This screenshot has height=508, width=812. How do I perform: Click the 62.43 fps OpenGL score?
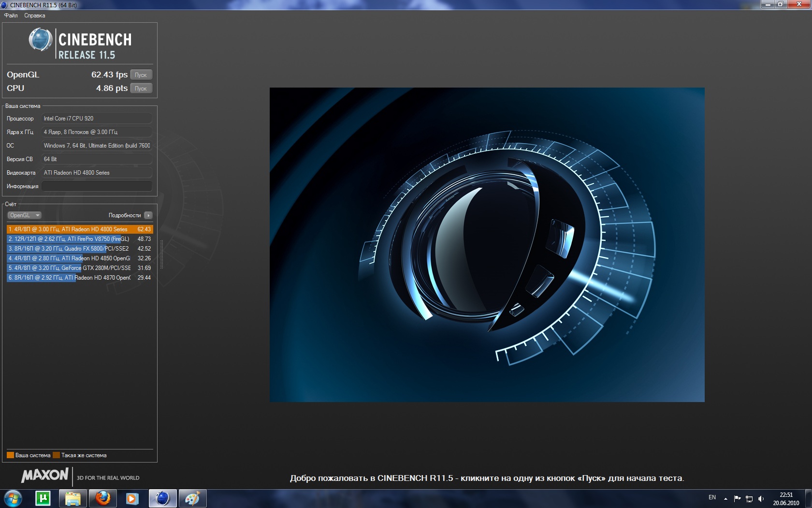click(x=109, y=75)
